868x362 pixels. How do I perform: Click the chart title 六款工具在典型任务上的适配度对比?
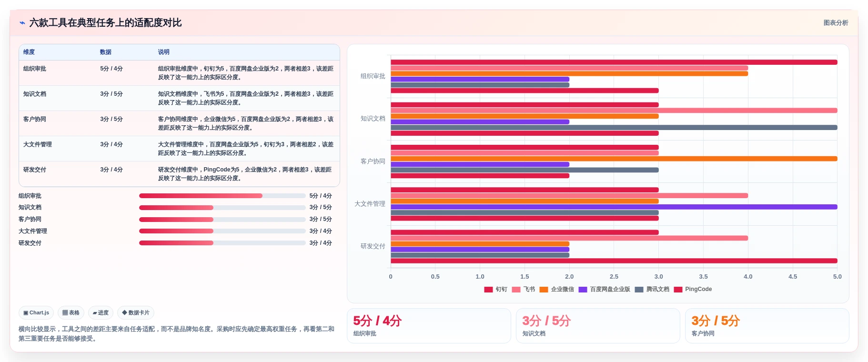pyautogui.click(x=105, y=23)
